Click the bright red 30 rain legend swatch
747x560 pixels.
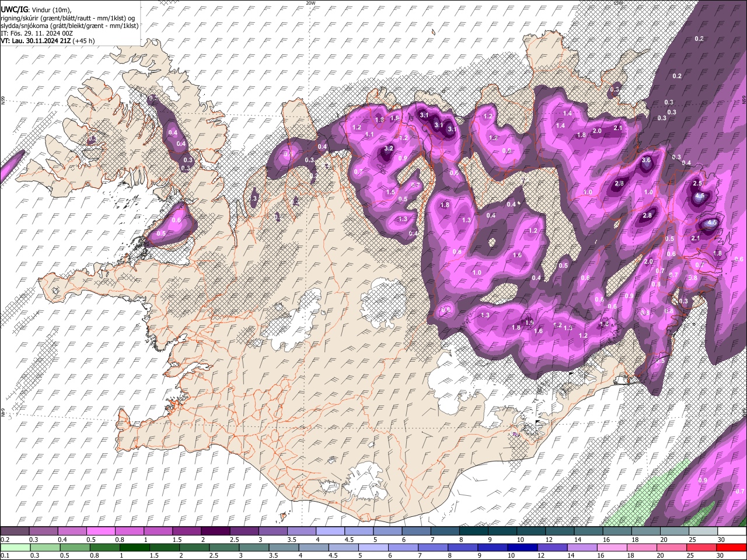pos(731,547)
